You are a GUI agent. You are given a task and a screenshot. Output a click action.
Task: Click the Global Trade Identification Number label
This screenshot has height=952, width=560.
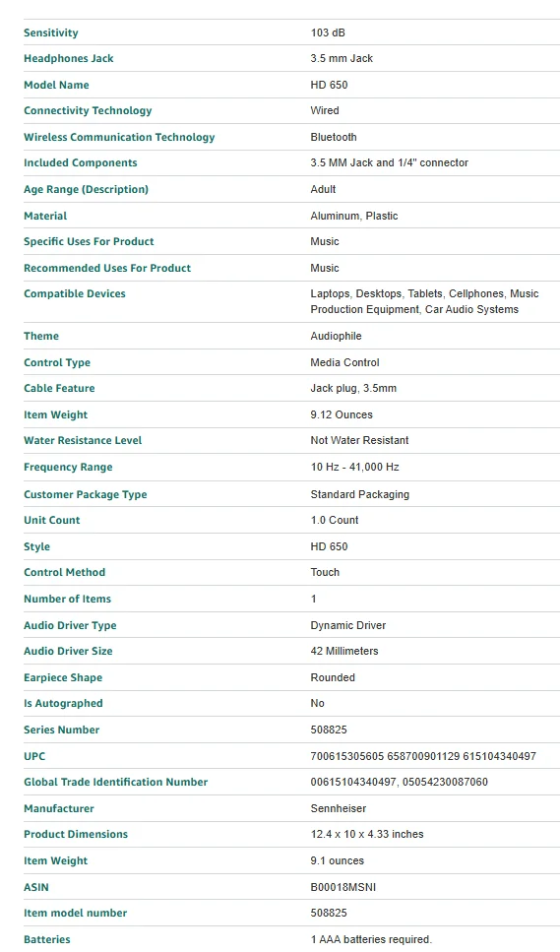pyautogui.click(x=115, y=782)
